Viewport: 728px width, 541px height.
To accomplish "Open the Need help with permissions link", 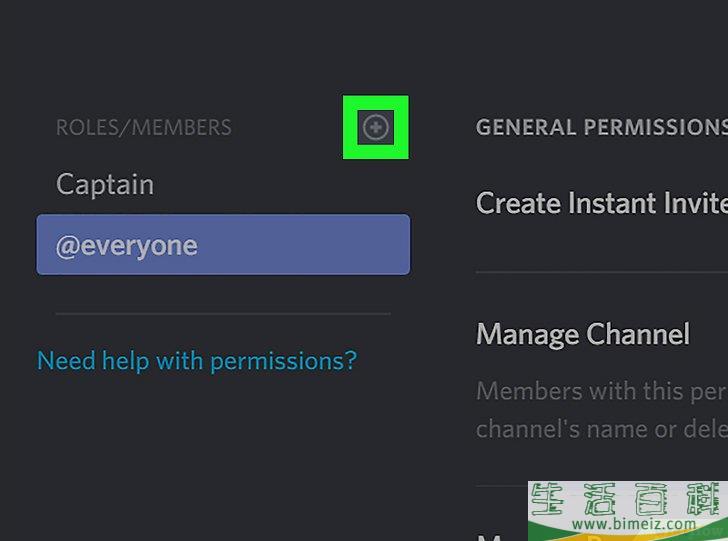I will pyautogui.click(x=196, y=360).
